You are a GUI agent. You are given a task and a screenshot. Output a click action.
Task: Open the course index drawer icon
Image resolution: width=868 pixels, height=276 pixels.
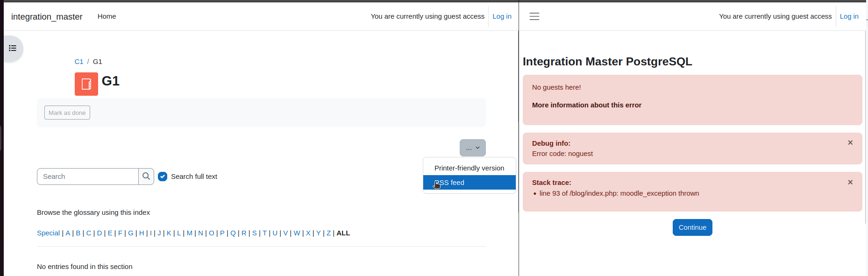click(13, 48)
